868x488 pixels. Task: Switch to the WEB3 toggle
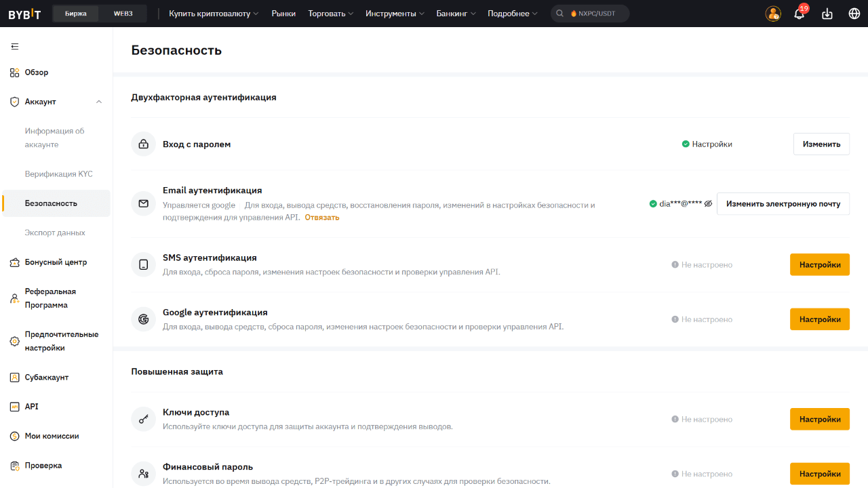[123, 14]
